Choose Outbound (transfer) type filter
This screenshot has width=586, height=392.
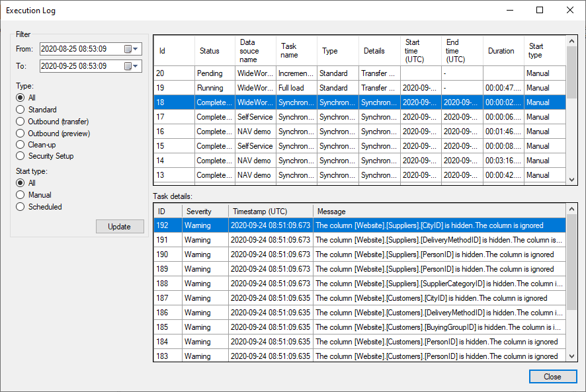[x=21, y=122]
